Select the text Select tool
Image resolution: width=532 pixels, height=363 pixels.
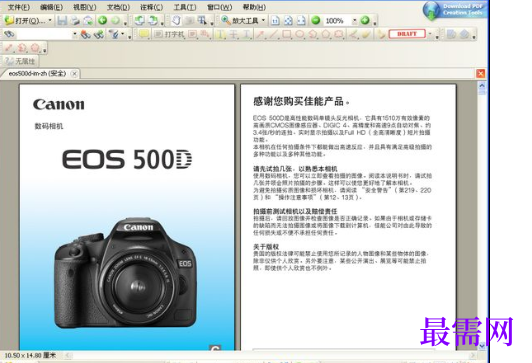202,21
